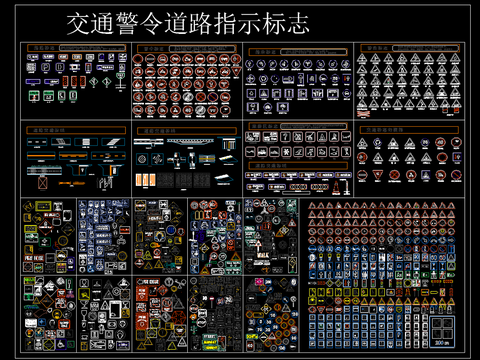This screenshot has width=480, height=360.
Task: Select the cross-shaped intersection plan
Action: click(x=177, y=160)
